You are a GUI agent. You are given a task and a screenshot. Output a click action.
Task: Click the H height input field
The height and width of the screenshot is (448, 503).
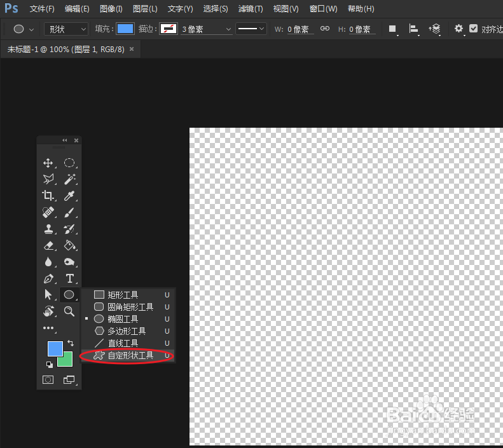coord(362,29)
